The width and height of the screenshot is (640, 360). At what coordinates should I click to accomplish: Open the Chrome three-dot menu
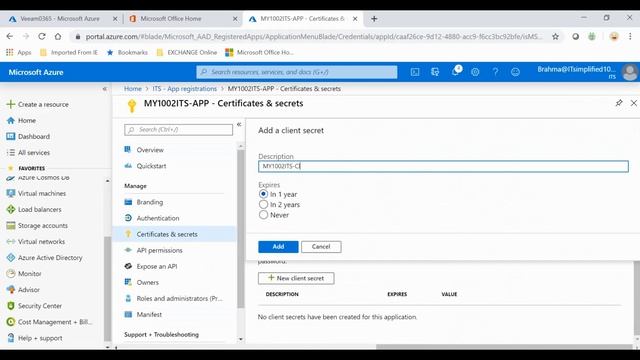[630, 36]
